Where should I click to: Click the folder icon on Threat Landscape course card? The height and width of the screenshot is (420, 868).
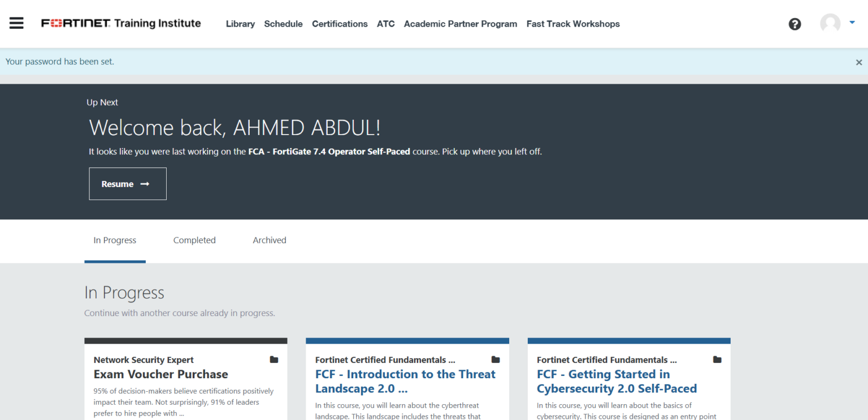pos(495,360)
